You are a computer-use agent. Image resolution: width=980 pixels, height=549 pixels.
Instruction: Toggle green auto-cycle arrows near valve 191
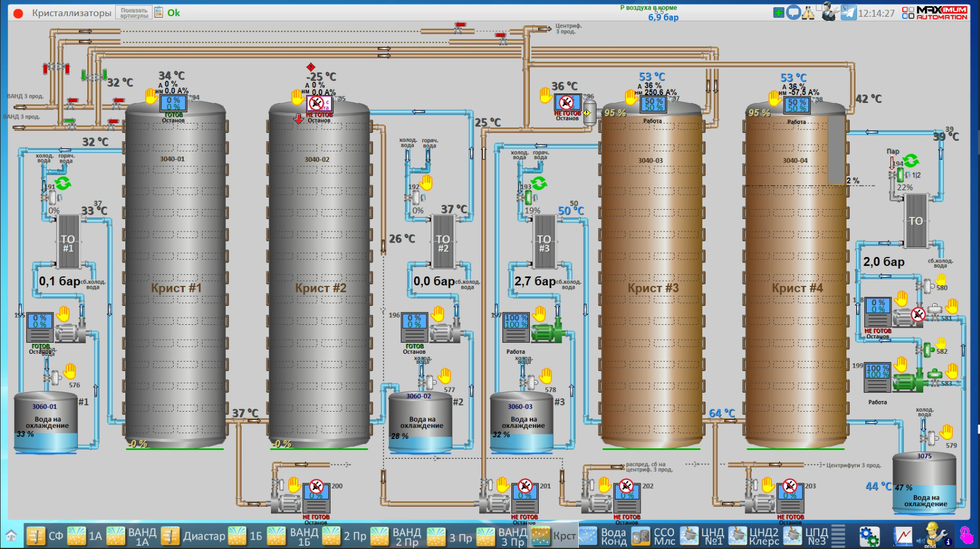tap(62, 182)
